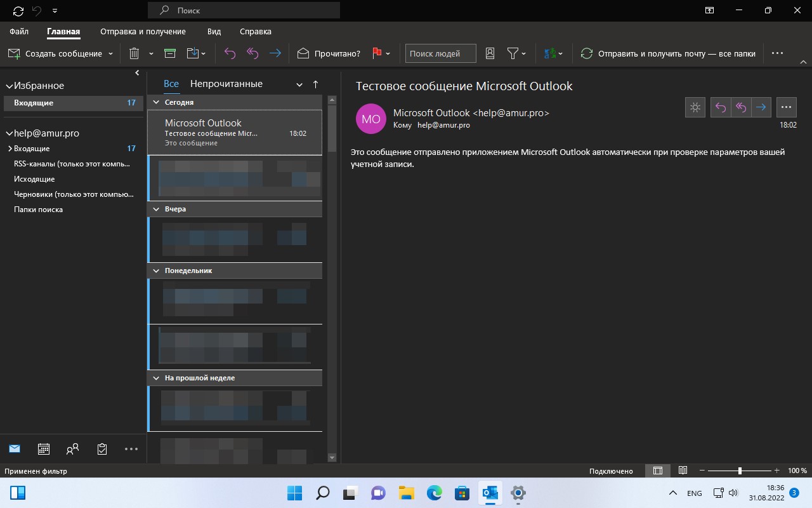Open reading pane more actions dots
This screenshot has height=508, width=812.
787,107
